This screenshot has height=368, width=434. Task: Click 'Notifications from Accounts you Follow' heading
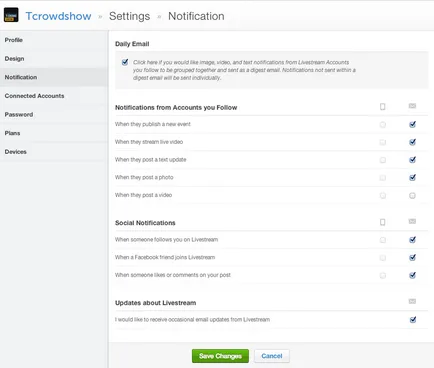[176, 108]
